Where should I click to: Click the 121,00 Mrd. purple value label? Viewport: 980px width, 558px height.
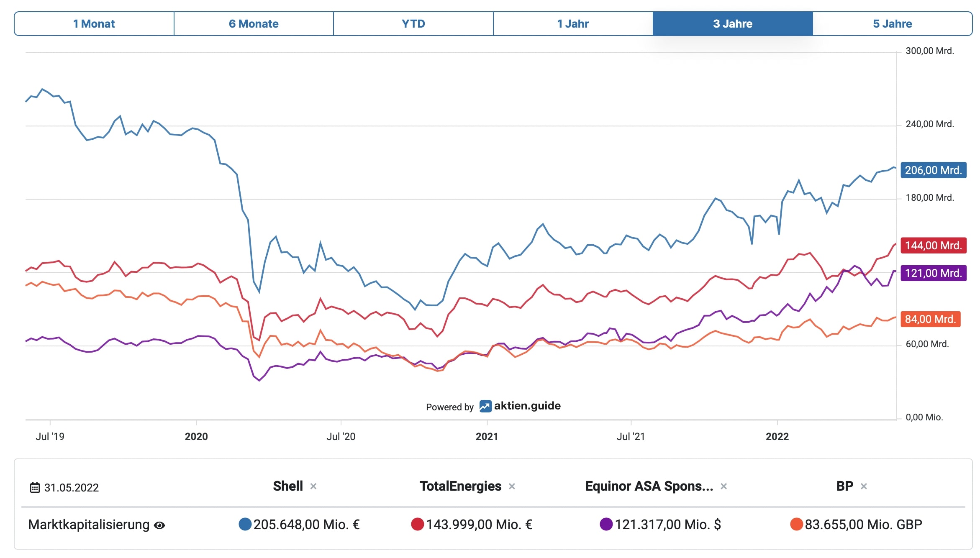934,273
